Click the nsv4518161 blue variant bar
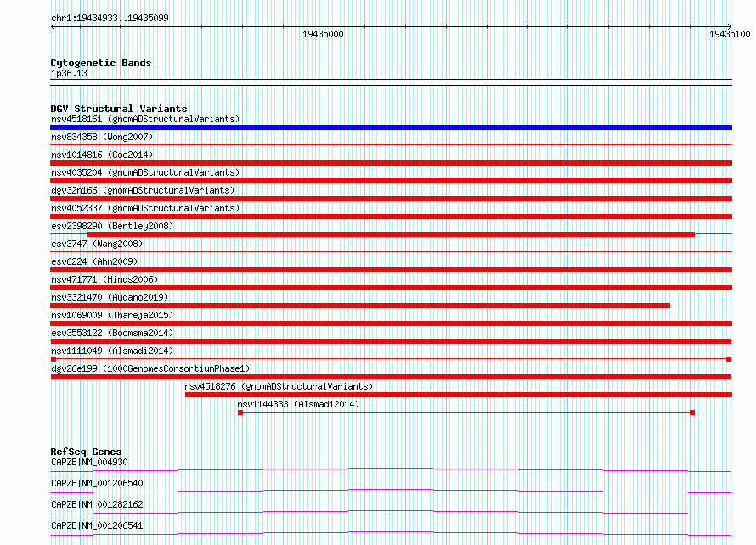Viewport: 756px width, 545px height. [391, 127]
